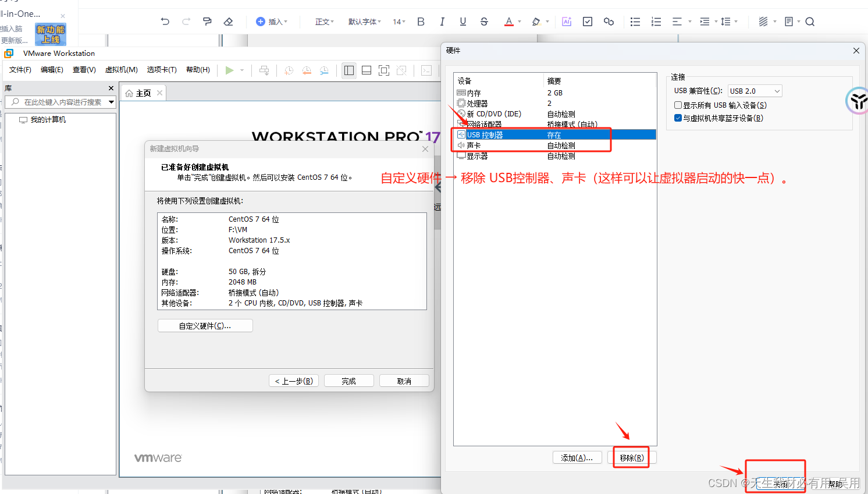Click the 添加(A)... button in hardware dialog
The image size is (868, 494).
(577, 458)
